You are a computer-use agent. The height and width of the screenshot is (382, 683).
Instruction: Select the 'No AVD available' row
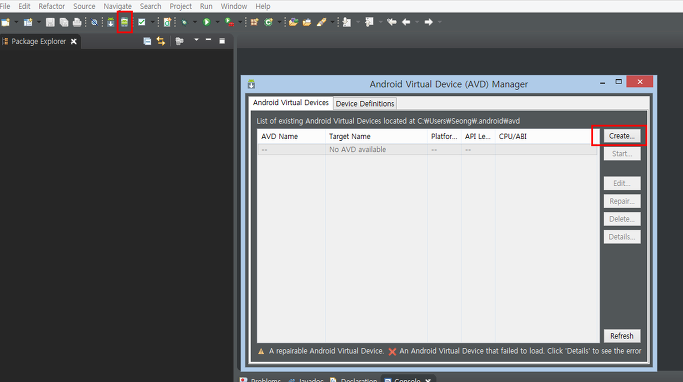(x=428, y=149)
